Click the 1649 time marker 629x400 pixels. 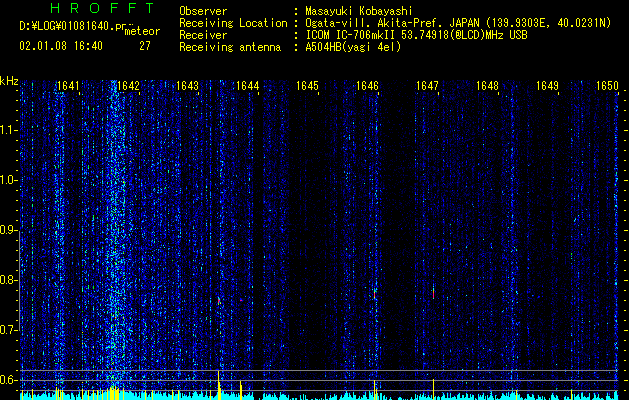coord(548,86)
